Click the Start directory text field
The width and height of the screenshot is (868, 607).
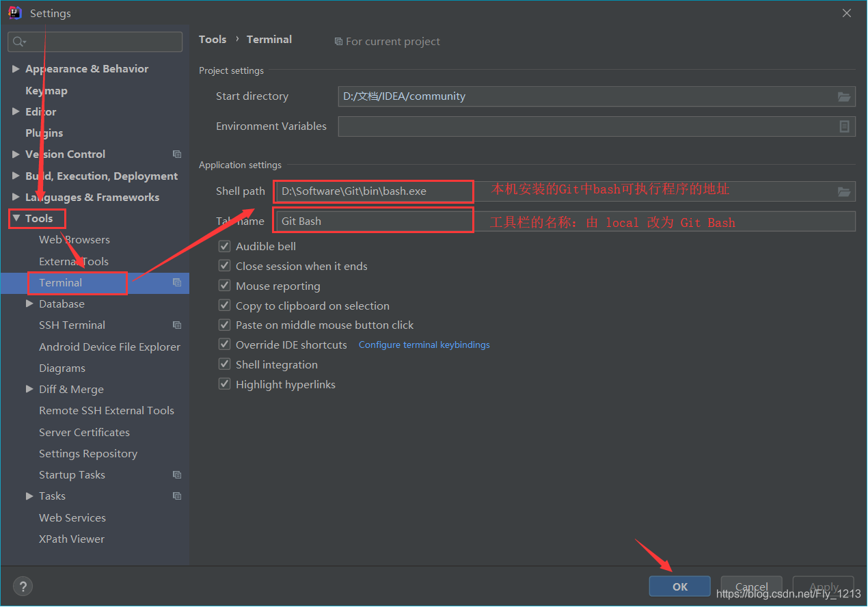pos(597,96)
